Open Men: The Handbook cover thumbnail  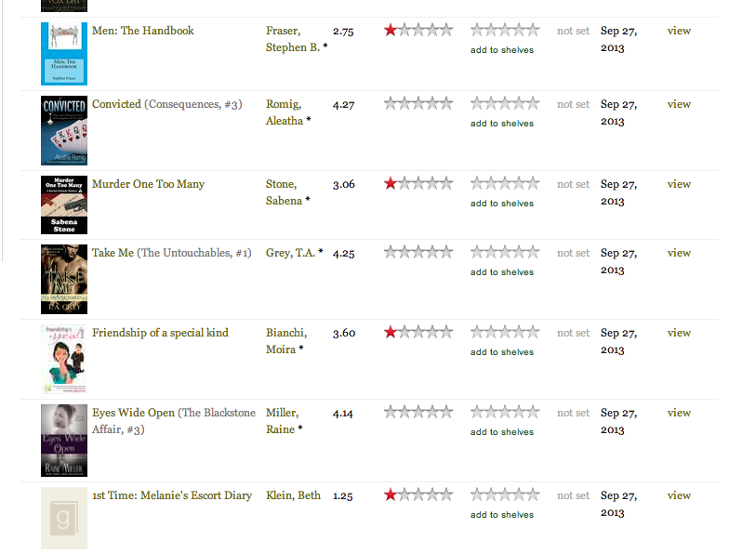click(x=64, y=54)
